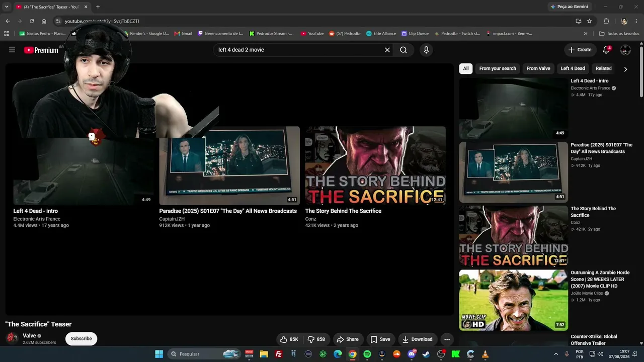Select From your search chip
Image resolution: width=644 pixels, height=362 pixels.
[498, 68]
